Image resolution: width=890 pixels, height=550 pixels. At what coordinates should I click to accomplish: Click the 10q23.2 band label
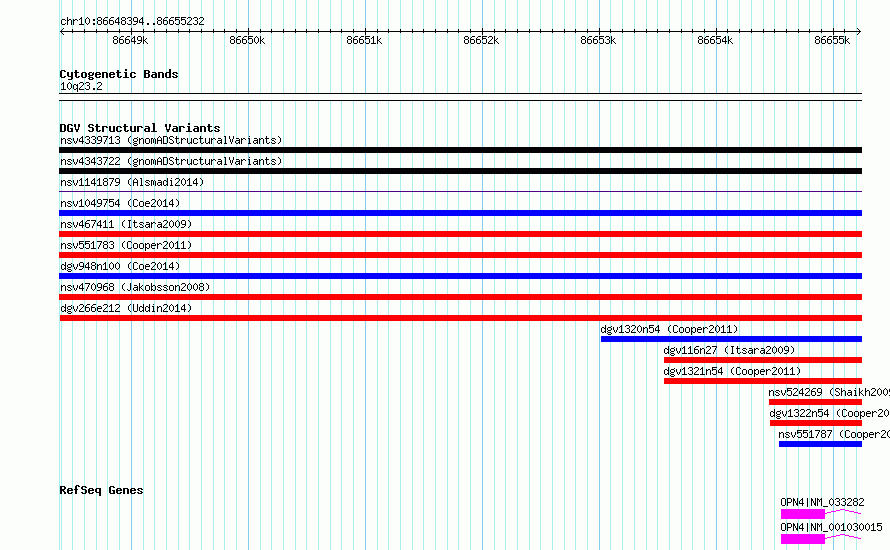point(81,86)
